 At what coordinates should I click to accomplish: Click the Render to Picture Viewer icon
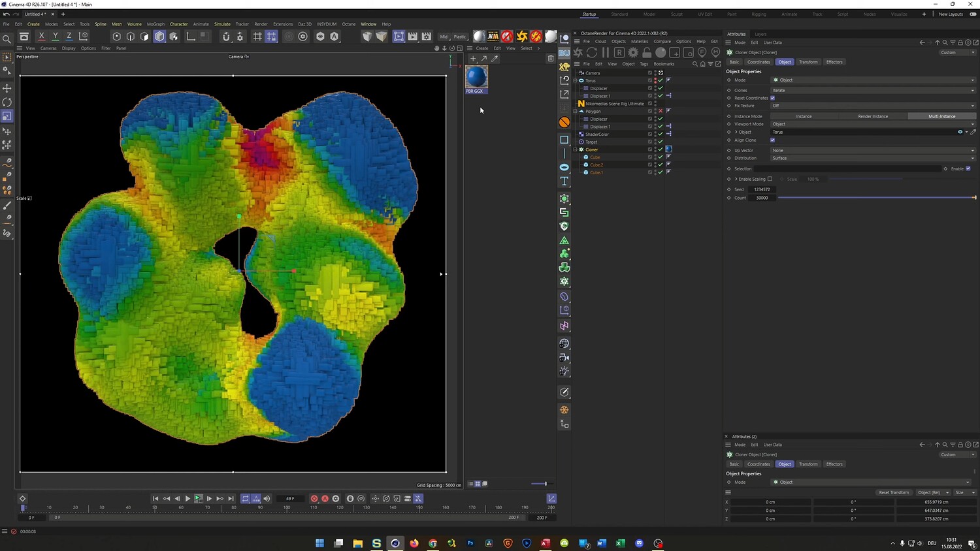coord(413,37)
